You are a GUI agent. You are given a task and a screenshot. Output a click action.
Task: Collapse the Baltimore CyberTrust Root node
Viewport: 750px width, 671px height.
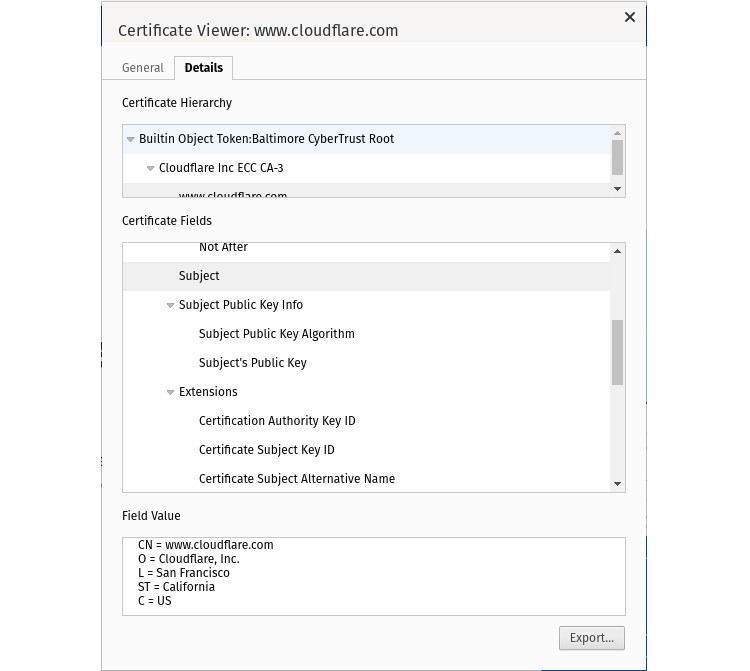130,139
